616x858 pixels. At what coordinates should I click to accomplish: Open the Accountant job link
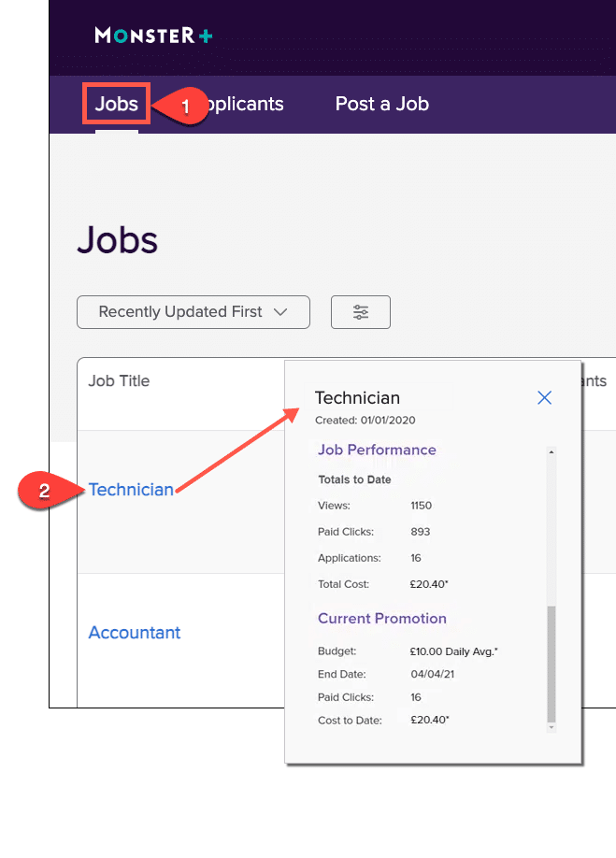click(135, 633)
